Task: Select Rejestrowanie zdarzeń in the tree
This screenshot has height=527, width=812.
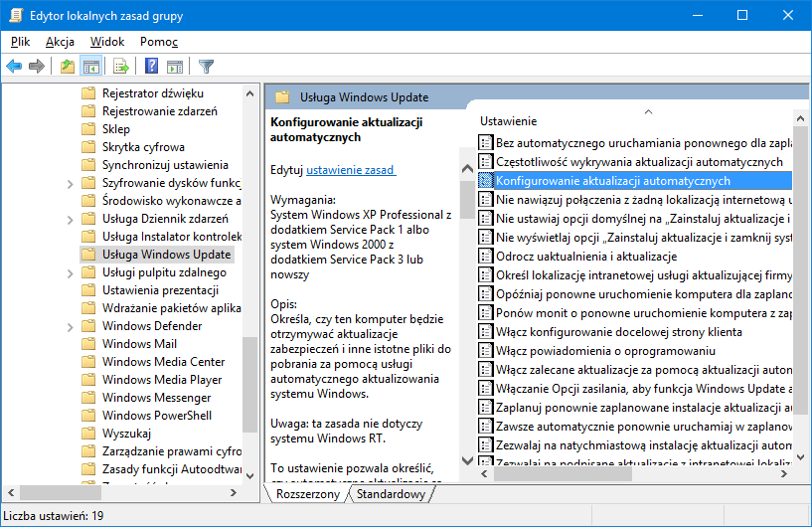Action: click(159, 111)
